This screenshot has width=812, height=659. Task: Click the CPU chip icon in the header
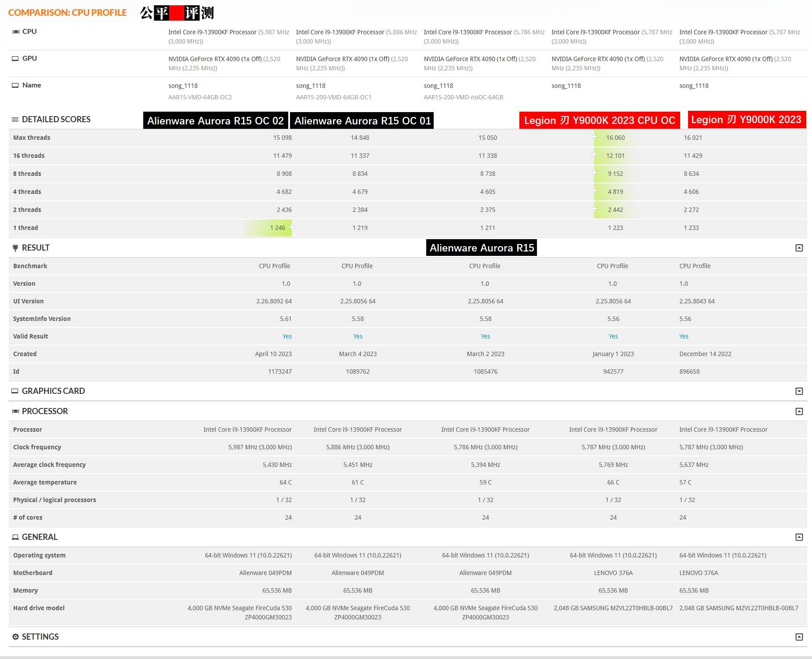(x=16, y=32)
